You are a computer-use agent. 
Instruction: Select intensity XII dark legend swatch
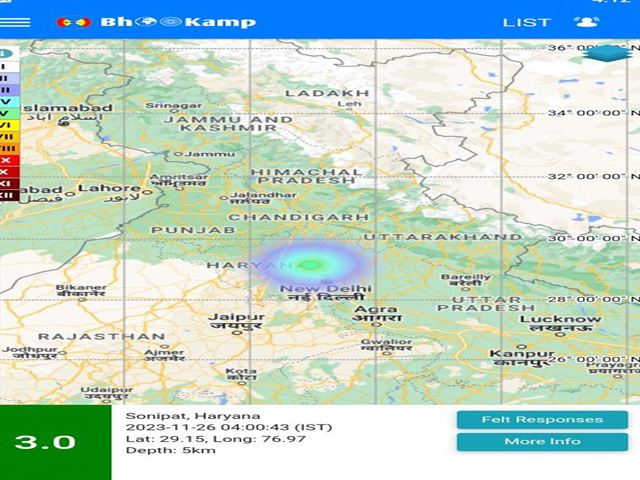click(x=9, y=195)
